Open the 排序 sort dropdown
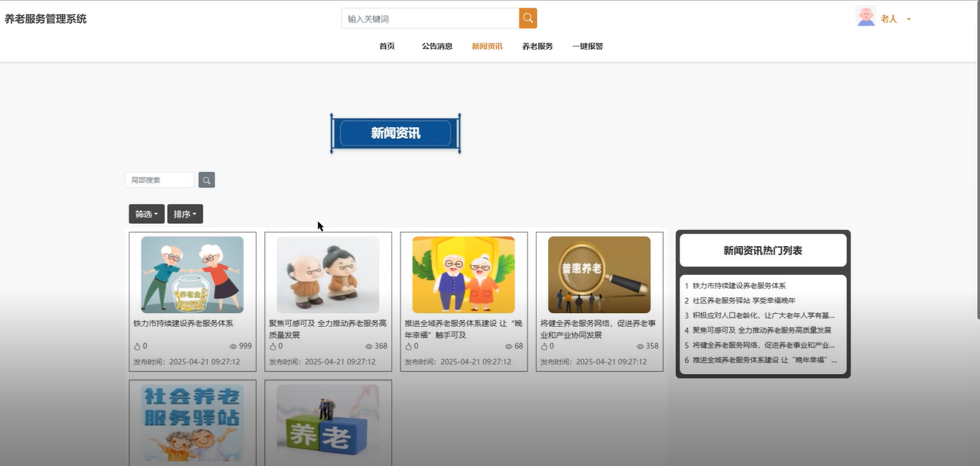 tap(185, 215)
